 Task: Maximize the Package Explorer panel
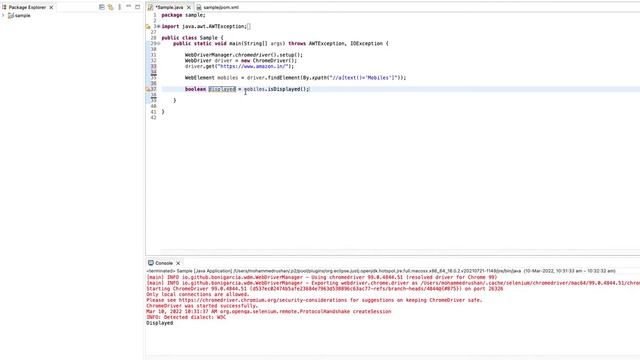tap(138, 7)
